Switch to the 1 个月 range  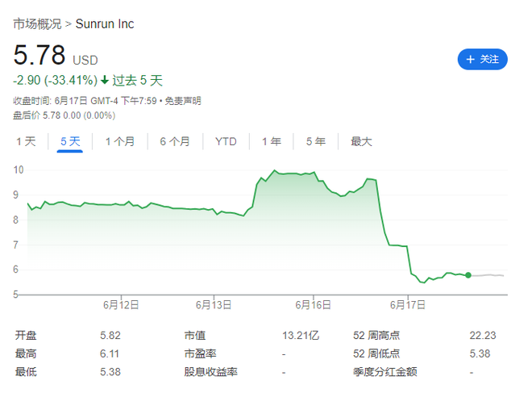(120, 141)
